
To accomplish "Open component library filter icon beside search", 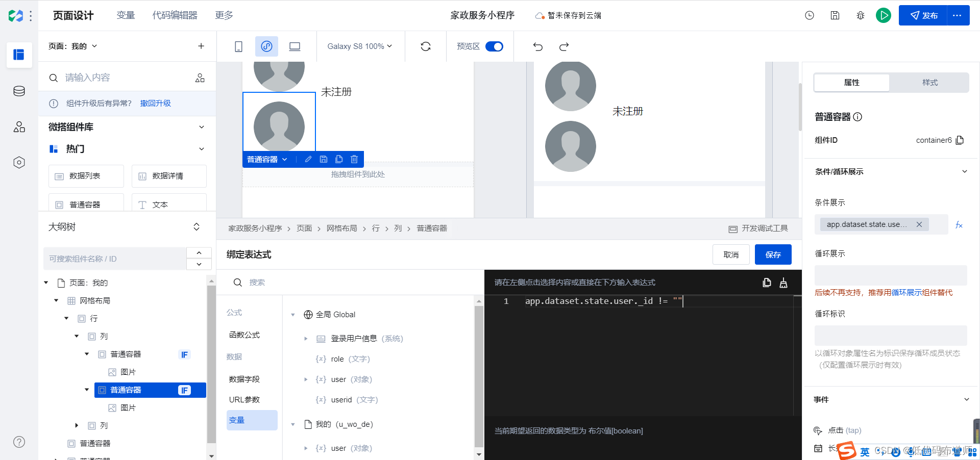I will [x=200, y=78].
